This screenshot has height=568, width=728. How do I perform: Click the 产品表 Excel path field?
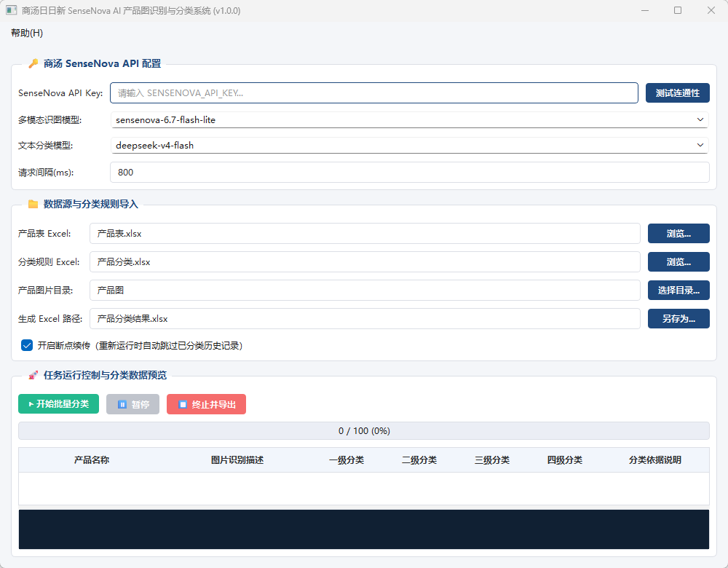[365, 233]
